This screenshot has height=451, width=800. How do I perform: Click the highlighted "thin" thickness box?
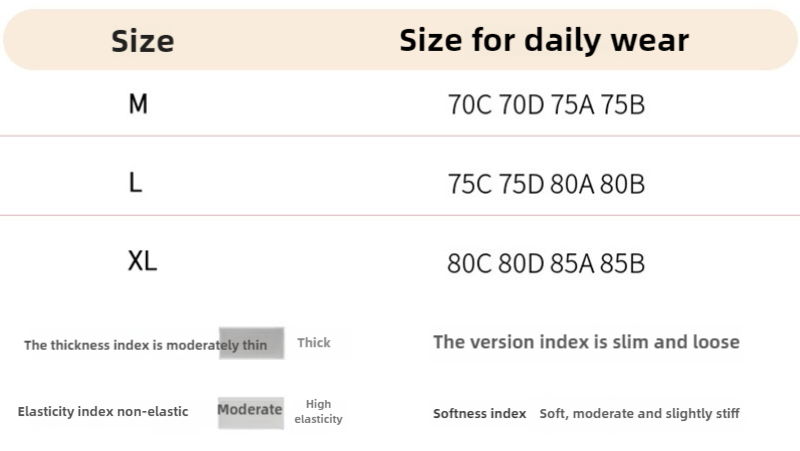point(252,344)
